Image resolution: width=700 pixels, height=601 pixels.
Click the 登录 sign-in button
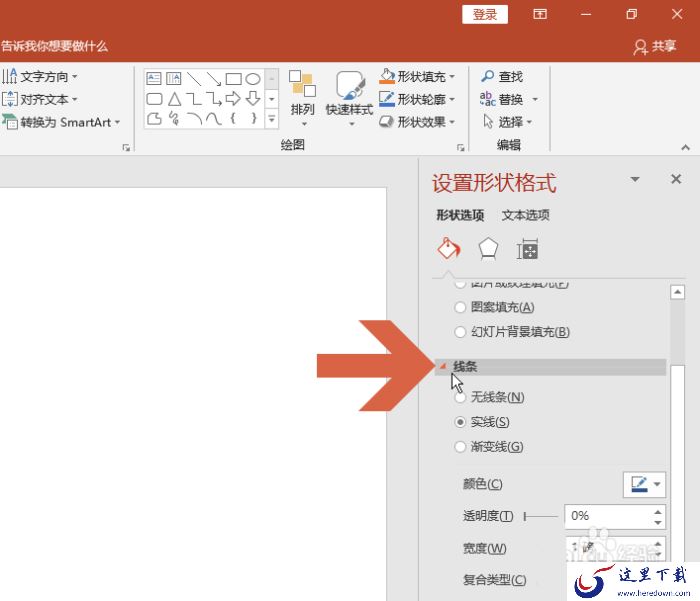point(485,14)
